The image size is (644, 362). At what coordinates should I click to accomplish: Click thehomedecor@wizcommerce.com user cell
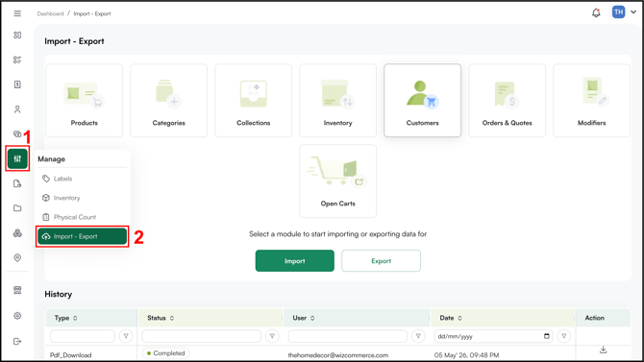click(x=338, y=355)
